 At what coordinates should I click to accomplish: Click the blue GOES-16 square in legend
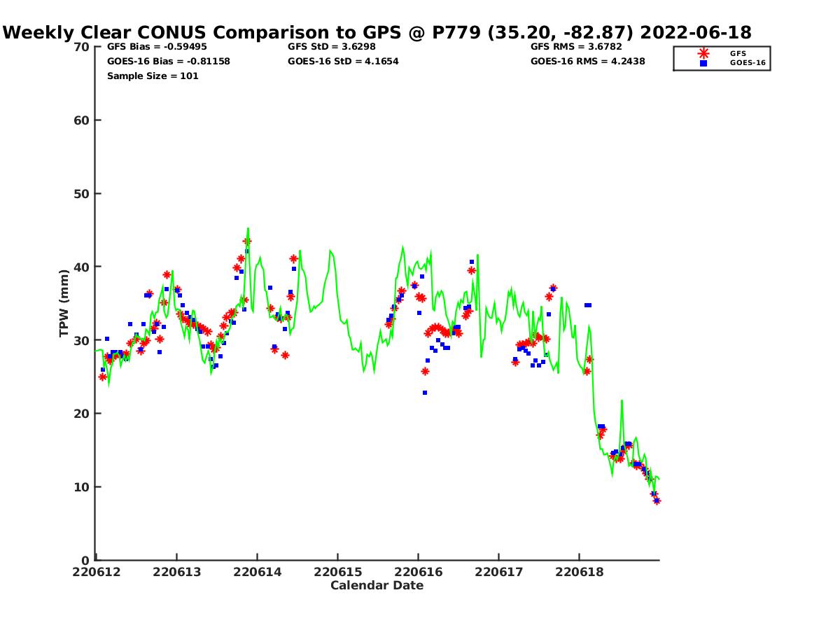pyautogui.click(x=703, y=63)
